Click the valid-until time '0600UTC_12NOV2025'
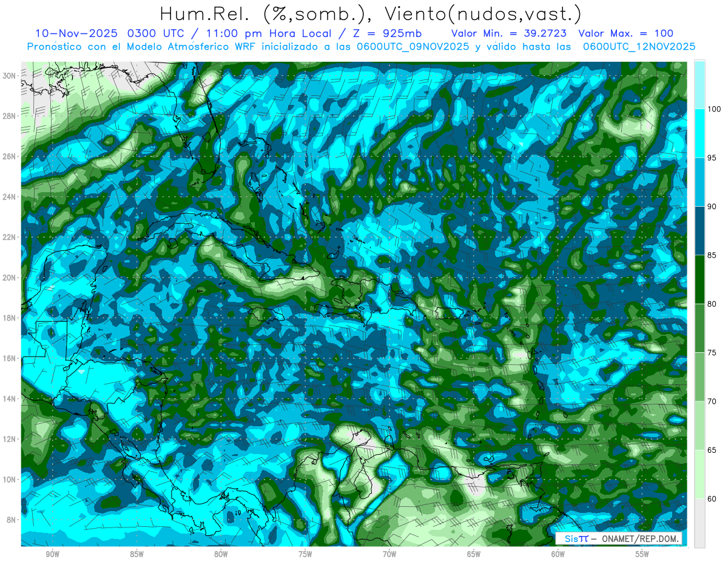The height and width of the screenshot is (562, 728). pos(639,47)
